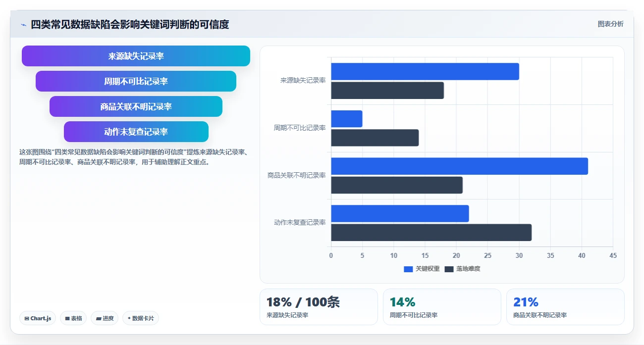Click the x-axis tick value 20

pos(456,256)
